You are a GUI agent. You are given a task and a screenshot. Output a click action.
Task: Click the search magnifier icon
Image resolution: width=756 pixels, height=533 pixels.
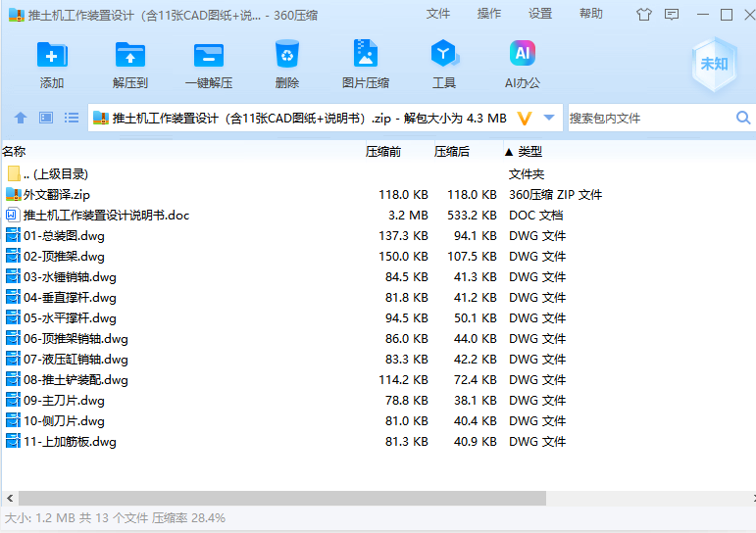coord(743,118)
